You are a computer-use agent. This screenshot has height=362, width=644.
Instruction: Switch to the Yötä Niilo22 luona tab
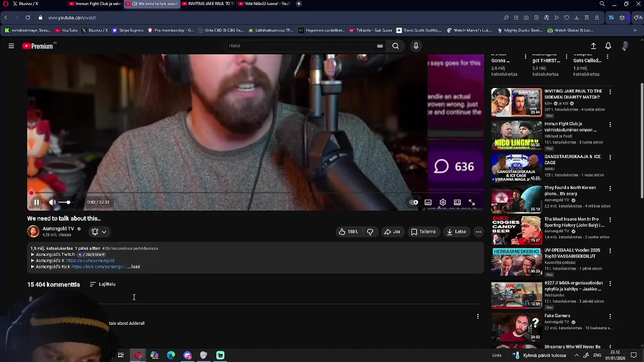click(x=264, y=4)
